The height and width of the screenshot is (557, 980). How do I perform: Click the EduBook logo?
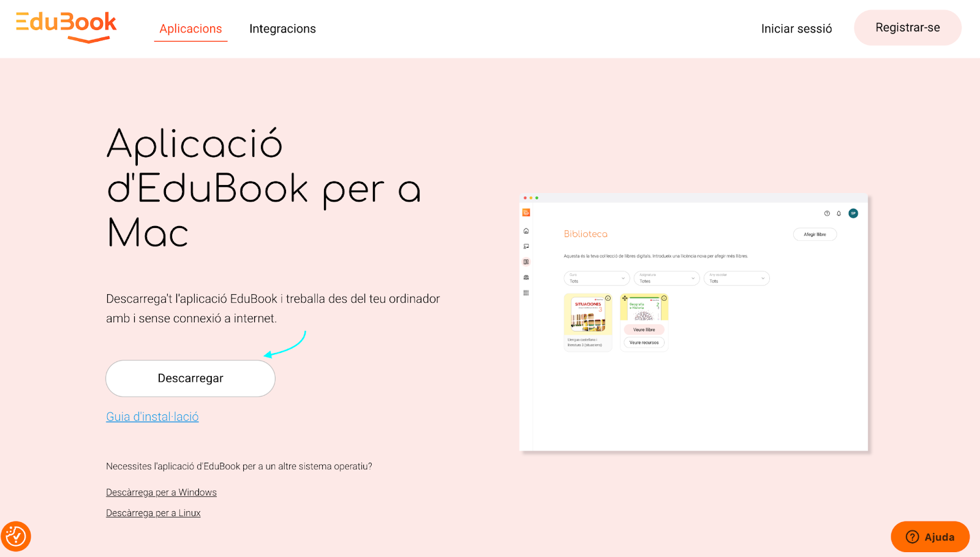coord(66,28)
